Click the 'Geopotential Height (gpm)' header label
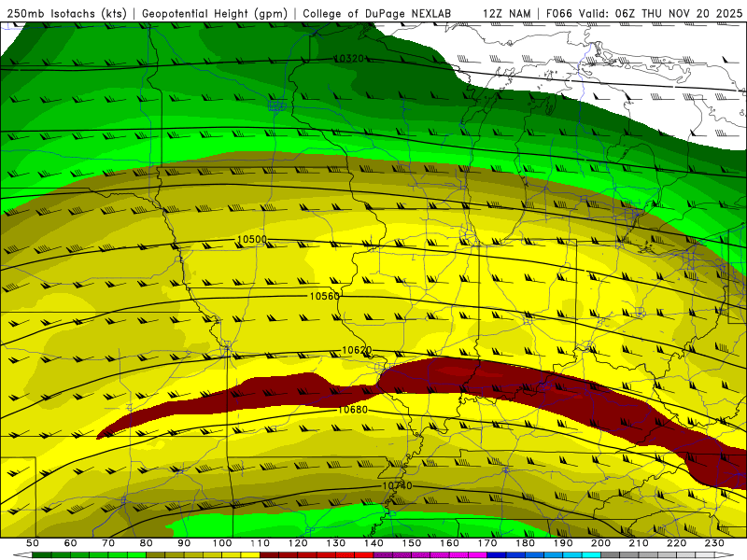The height and width of the screenshot is (560, 747). [215, 13]
